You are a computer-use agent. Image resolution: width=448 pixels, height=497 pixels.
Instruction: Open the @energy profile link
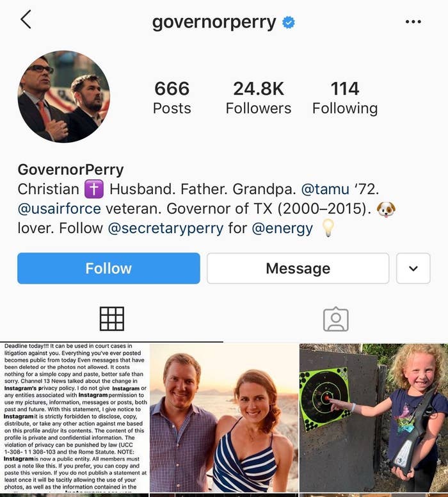[282, 229]
